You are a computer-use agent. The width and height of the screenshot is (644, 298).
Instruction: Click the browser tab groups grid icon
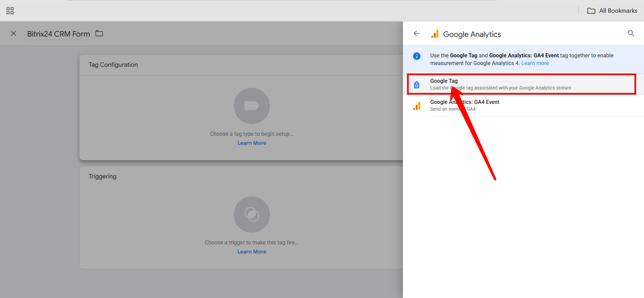click(x=10, y=11)
